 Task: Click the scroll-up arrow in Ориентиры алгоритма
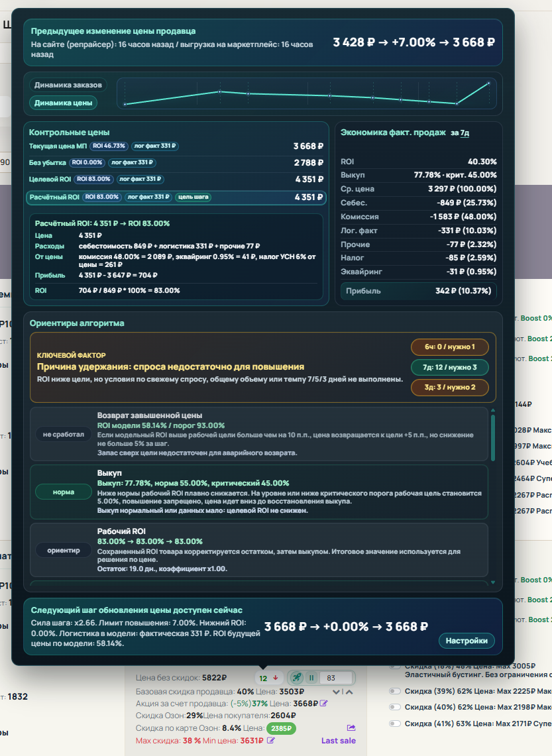(x=493, y=410)
